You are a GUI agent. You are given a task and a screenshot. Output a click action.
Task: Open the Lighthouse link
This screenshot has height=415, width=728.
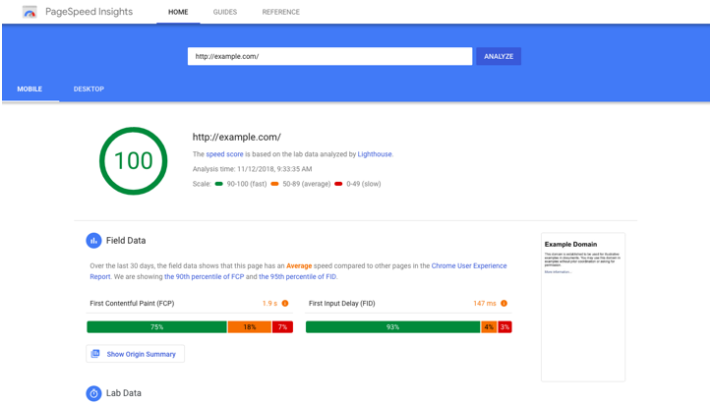375,154
